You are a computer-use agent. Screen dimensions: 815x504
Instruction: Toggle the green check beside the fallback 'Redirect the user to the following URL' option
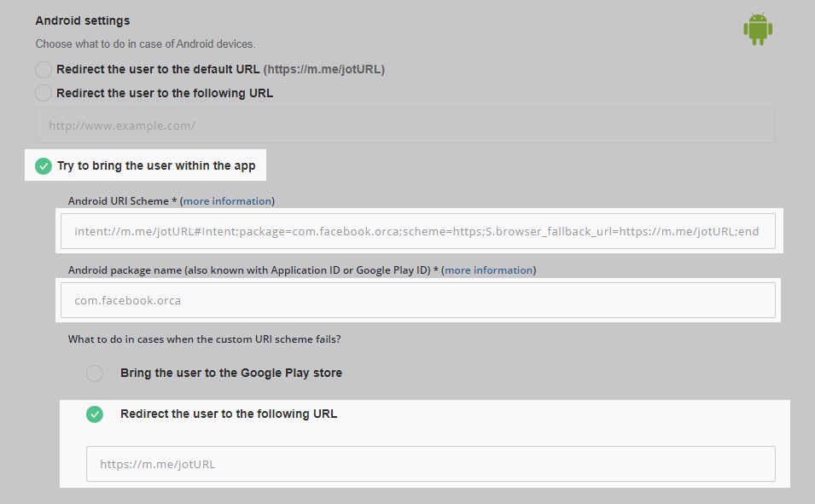coord(95,414)
